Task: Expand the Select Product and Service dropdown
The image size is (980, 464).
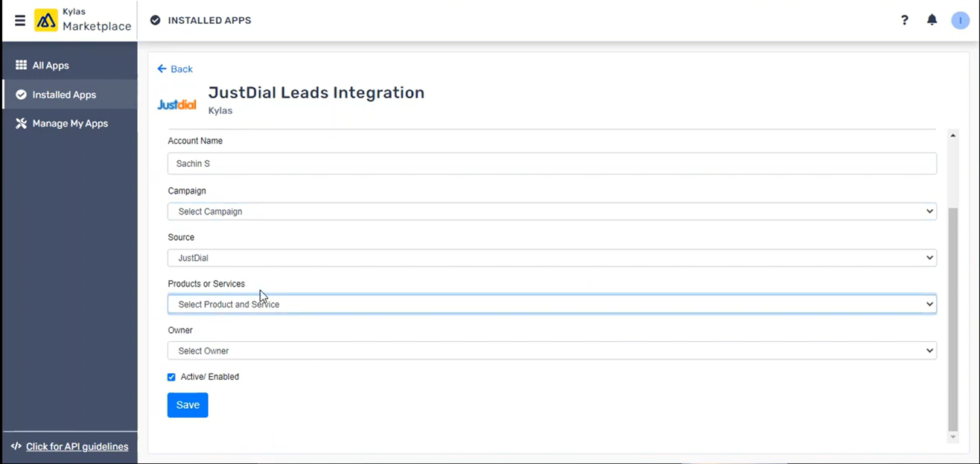Action: pos(552,304)
